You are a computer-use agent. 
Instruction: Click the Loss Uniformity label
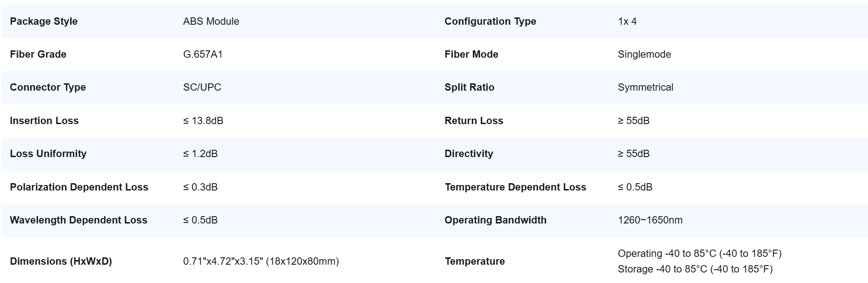pos(48,154)
